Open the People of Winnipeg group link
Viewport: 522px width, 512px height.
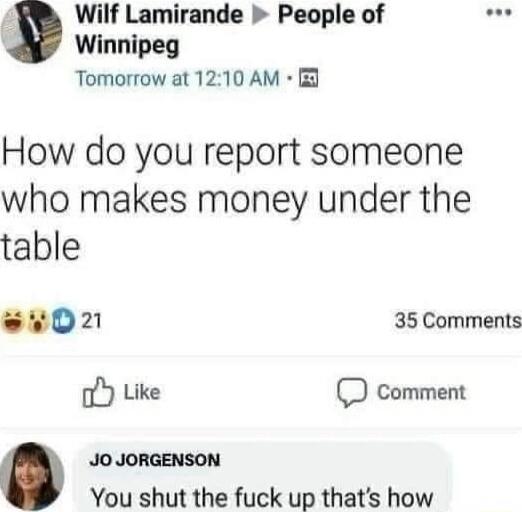coord(231,29)
